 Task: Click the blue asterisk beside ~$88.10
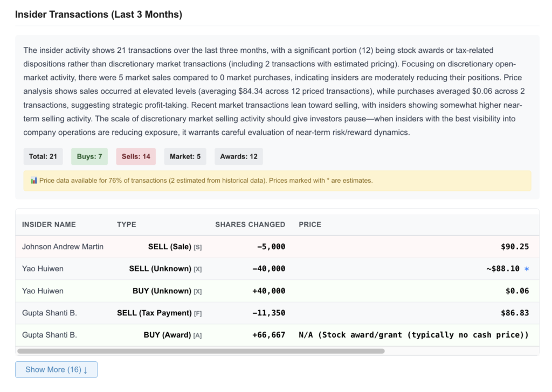[527, 269]
